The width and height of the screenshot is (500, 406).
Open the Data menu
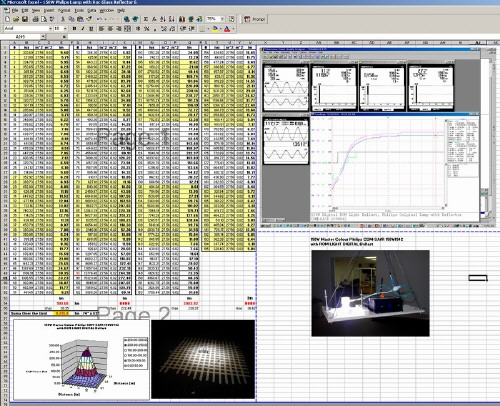point(92,10)
